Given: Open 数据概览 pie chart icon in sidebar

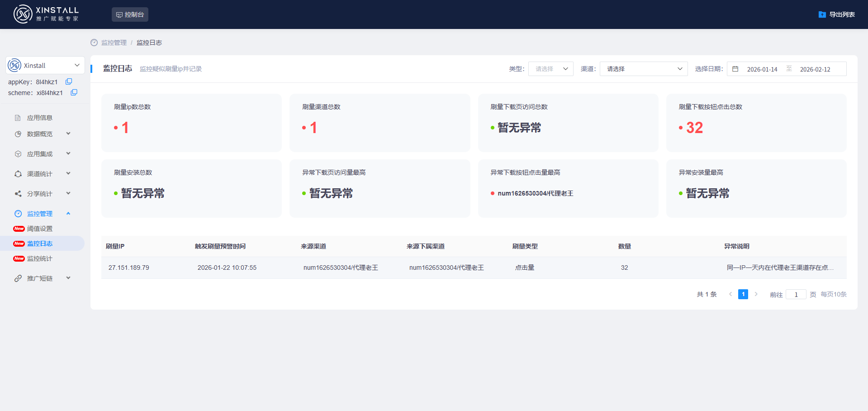Looking at the screenshot, I should [18, 134].
